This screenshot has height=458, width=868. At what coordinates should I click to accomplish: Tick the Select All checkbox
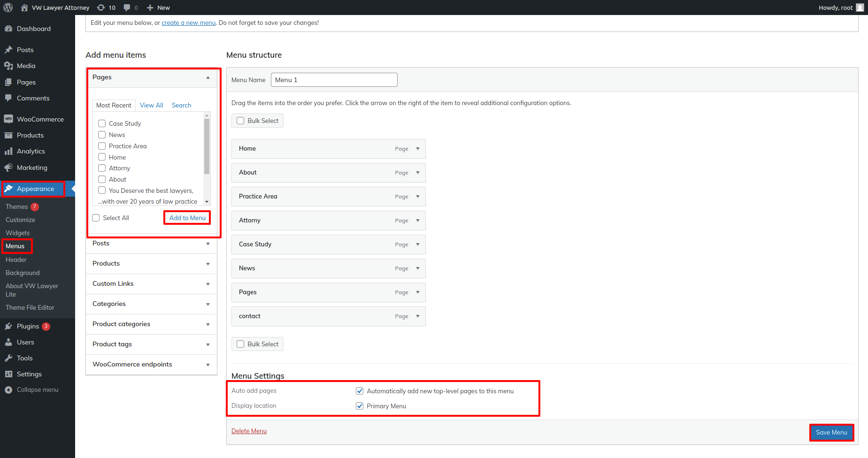[96, 218]
